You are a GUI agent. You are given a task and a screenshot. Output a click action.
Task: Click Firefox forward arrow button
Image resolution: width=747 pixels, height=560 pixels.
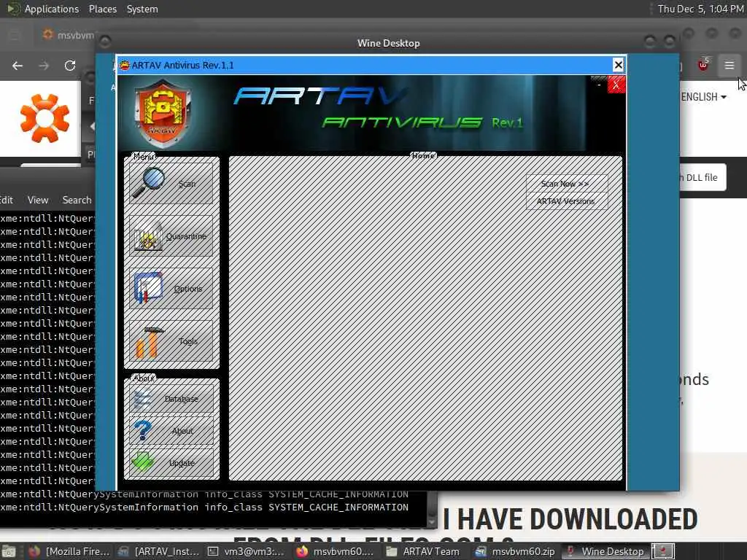[x=44, y=66]
